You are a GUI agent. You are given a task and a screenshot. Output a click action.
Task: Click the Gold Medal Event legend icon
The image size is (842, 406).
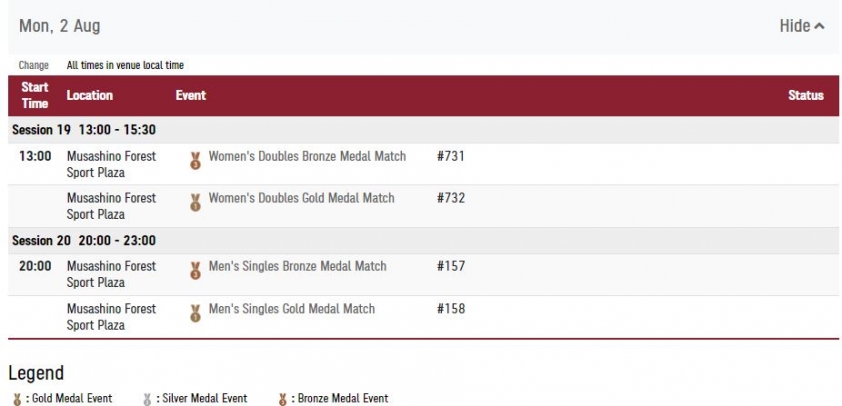pos(17,399)
